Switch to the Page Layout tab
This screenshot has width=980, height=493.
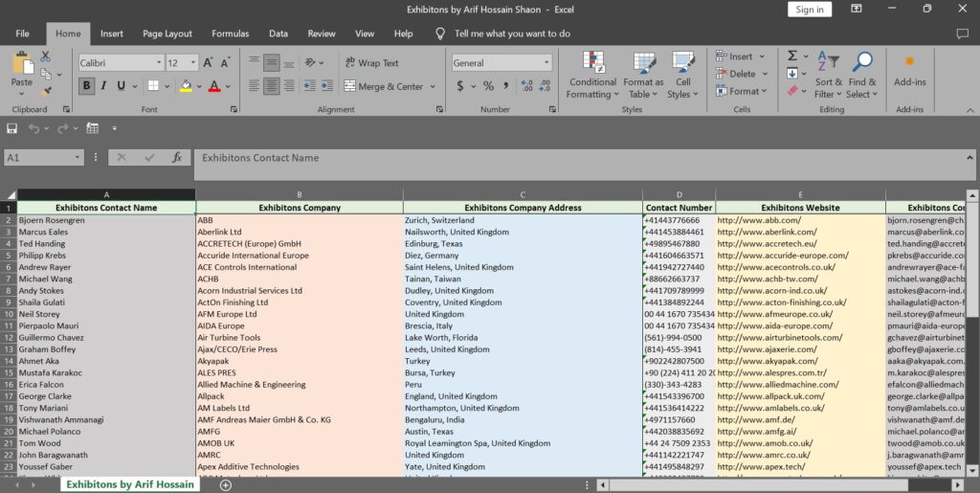click(167, 34)
